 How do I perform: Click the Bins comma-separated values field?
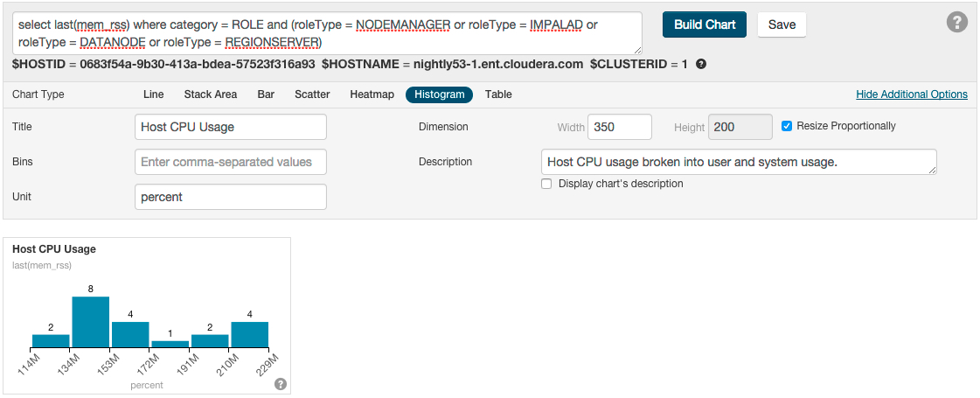(231, 162)
